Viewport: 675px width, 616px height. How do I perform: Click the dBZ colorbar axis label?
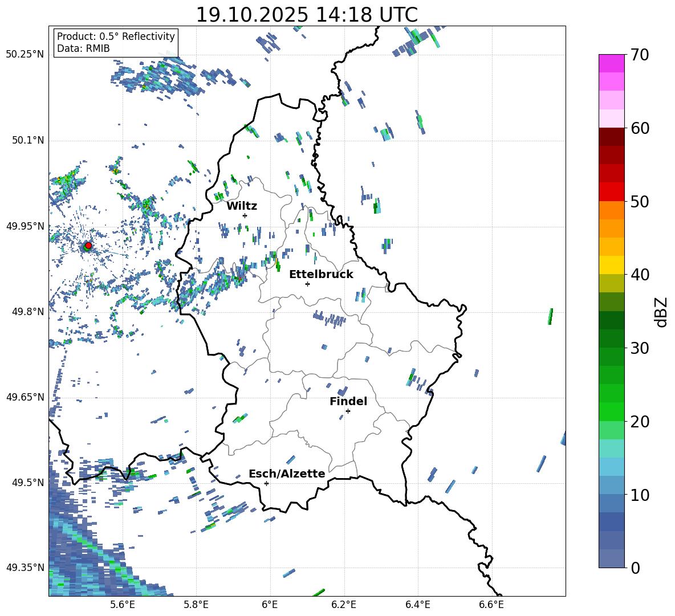pyautogui.click(x=661, y=312)
